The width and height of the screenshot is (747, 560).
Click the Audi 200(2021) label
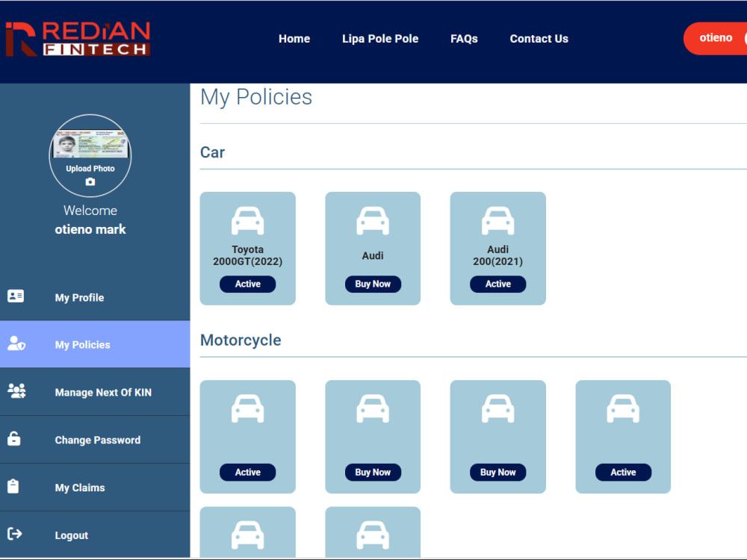[498, 255]
